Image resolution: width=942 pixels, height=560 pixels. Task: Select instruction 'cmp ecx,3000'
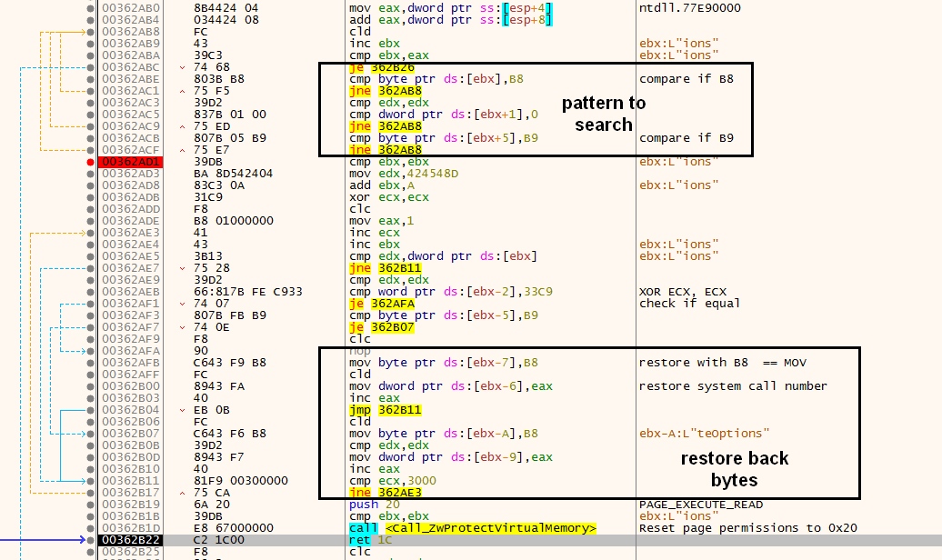(392, 481)
